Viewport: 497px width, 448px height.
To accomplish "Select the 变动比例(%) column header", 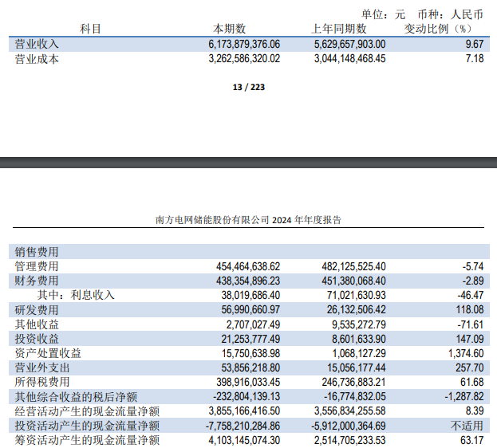I will 438,29.
